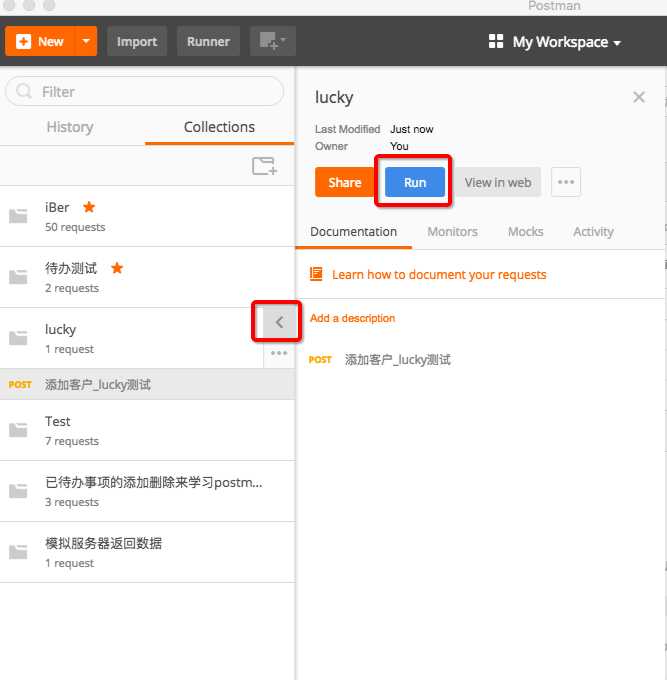Close the lucky details panel
Image resolution: width=667 pixels, height=680 pixels.
pos(639,97)
